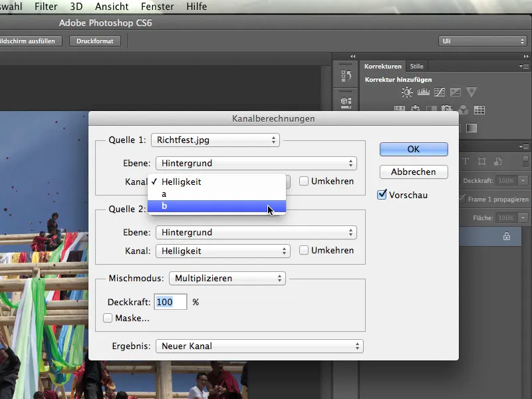Add a Vibrance adjustment (triangle icon)
This screenshot has width=532, height=399.
click(x=471, y=92)
